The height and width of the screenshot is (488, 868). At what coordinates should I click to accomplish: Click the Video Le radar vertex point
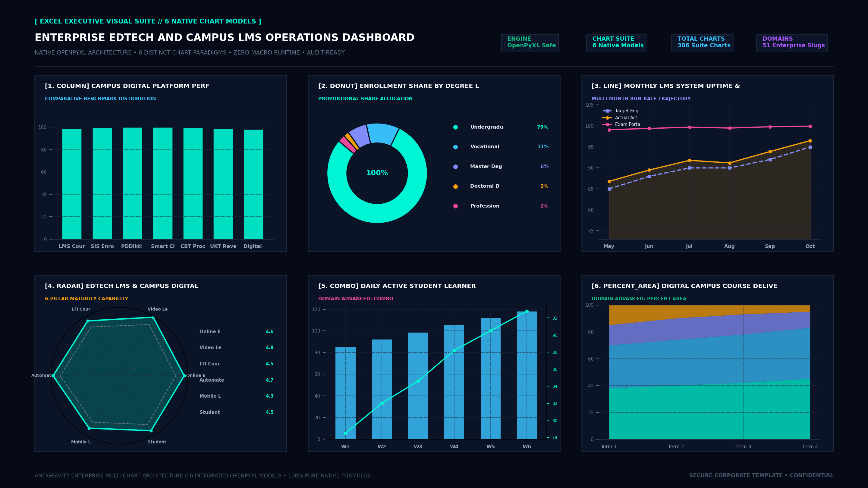[153, 318]
